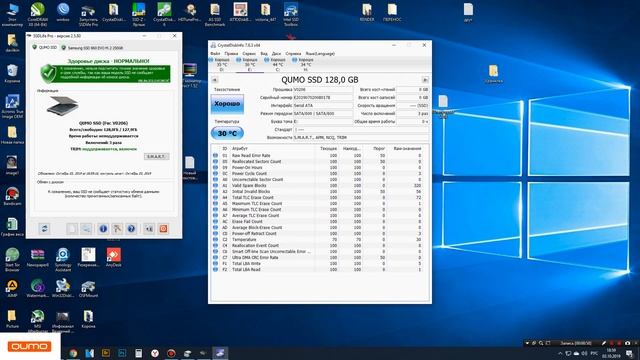Open the notification center in the taskbar

[x=629, y=353]
